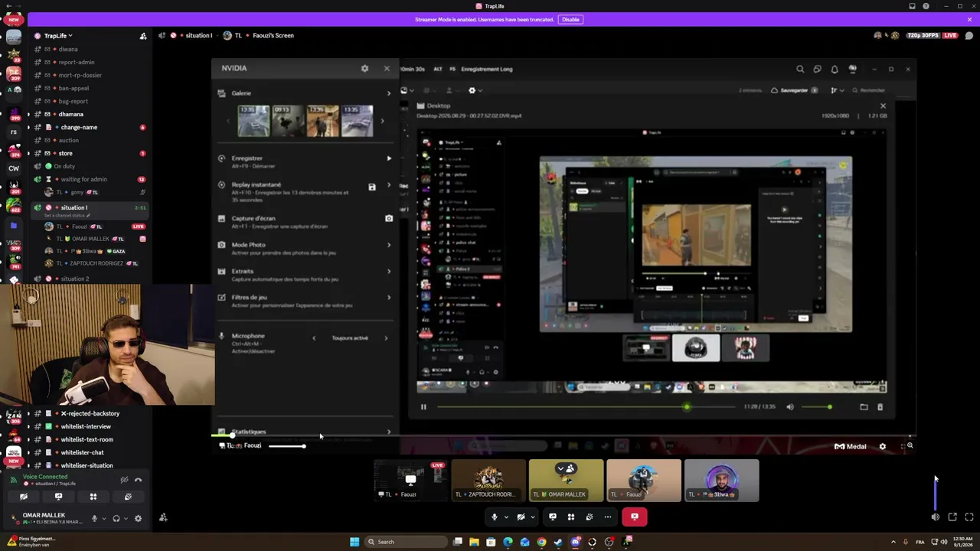Expand the TrapLife server dropdown
Image resolution: width=980 pixels, height=551 pixels.
coord(70,36)
